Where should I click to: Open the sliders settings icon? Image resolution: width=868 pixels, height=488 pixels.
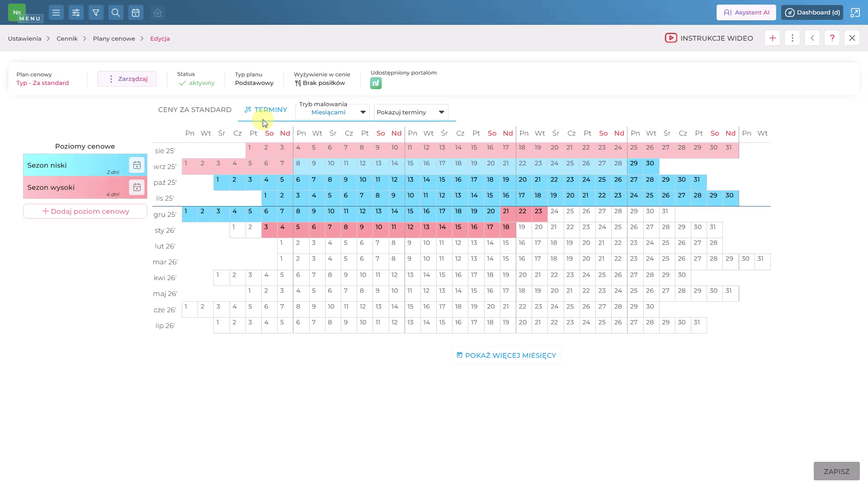pos(76,13)
